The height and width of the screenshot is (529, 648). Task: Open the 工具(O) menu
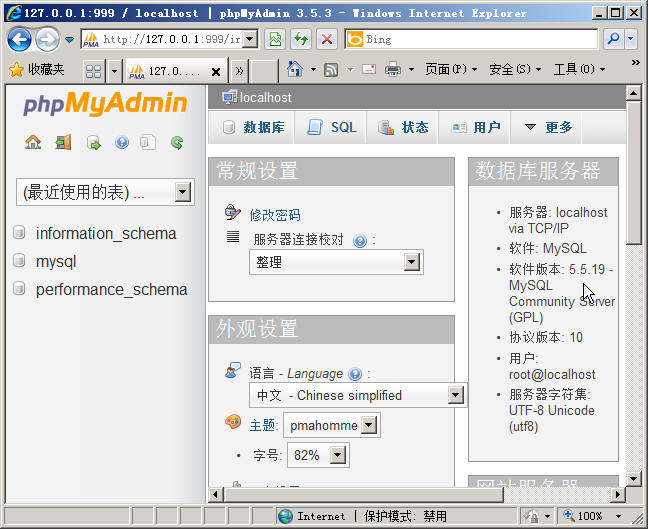click(x=579, y=69)
